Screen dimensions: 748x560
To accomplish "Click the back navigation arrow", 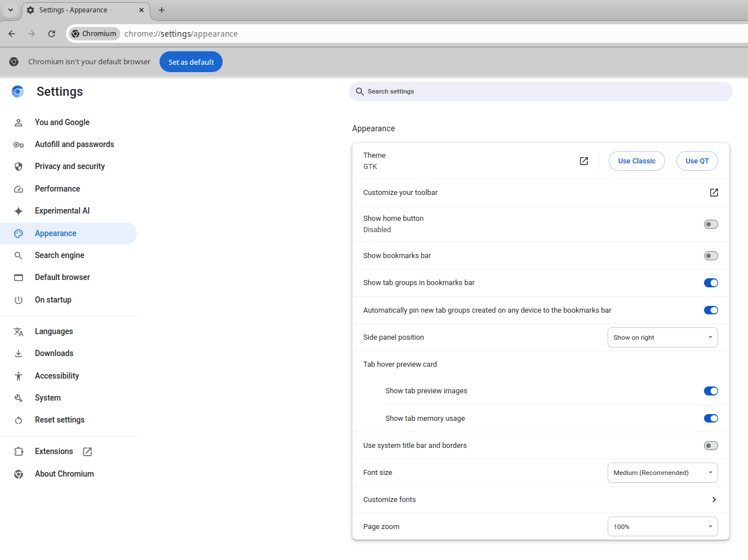I will [x=12, y=34].
